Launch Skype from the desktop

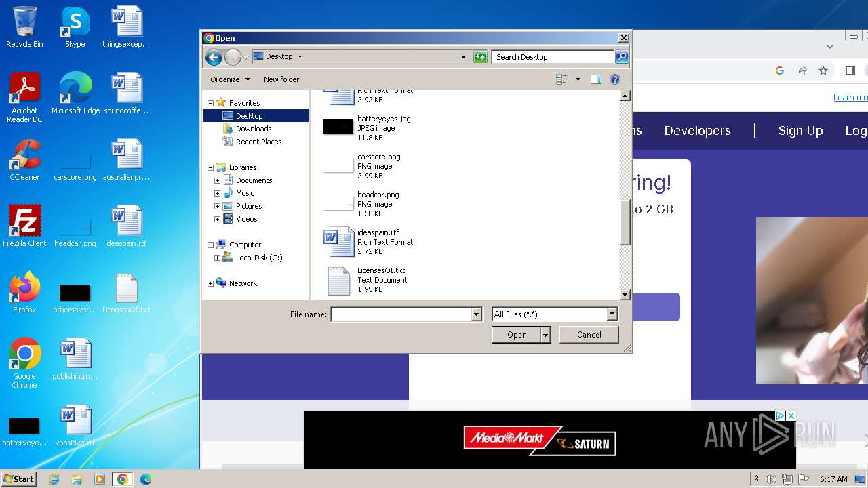pyautogui.click(x=75, y=27)
